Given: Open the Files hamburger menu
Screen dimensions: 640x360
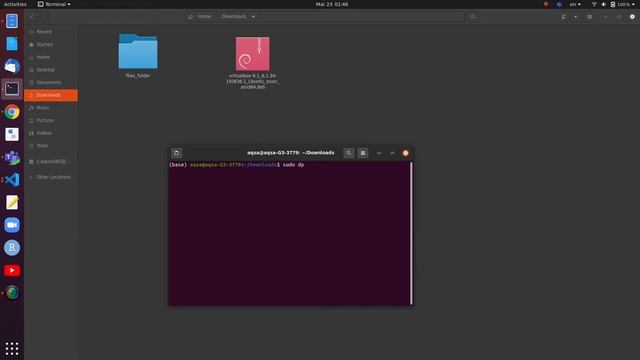Looking at the screenshot, I should [x=589, y=17].
